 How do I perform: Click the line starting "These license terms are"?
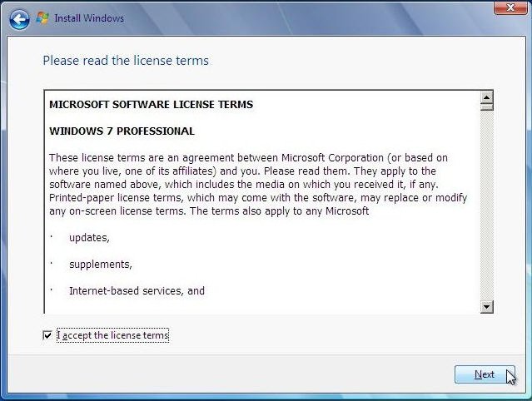point(248,157)
